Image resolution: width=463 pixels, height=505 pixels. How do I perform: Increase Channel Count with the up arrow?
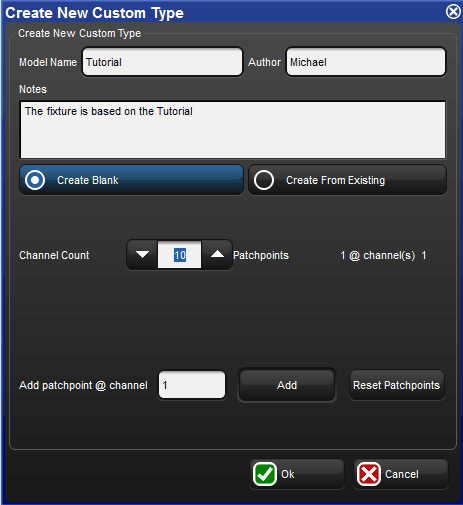217,255
